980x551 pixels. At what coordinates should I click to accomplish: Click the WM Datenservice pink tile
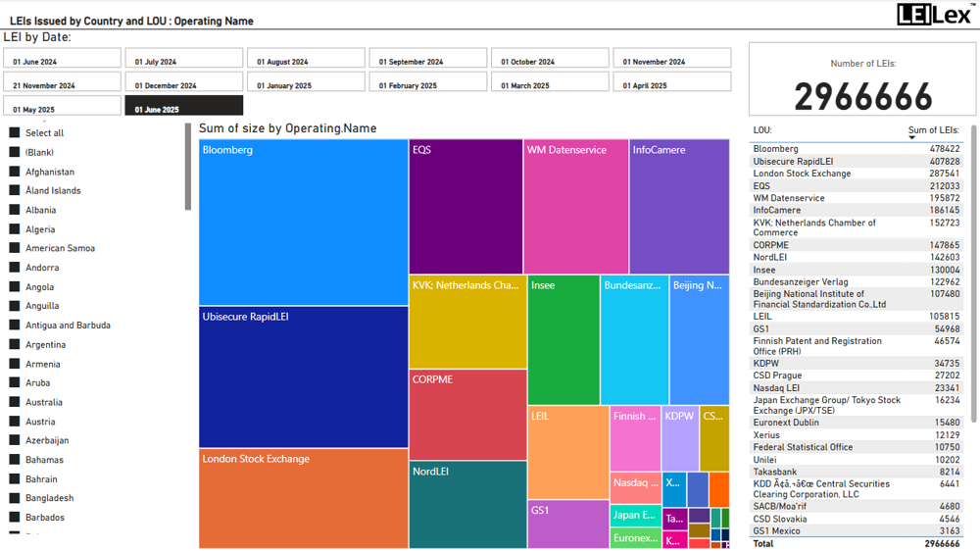(x=575, y=207)
